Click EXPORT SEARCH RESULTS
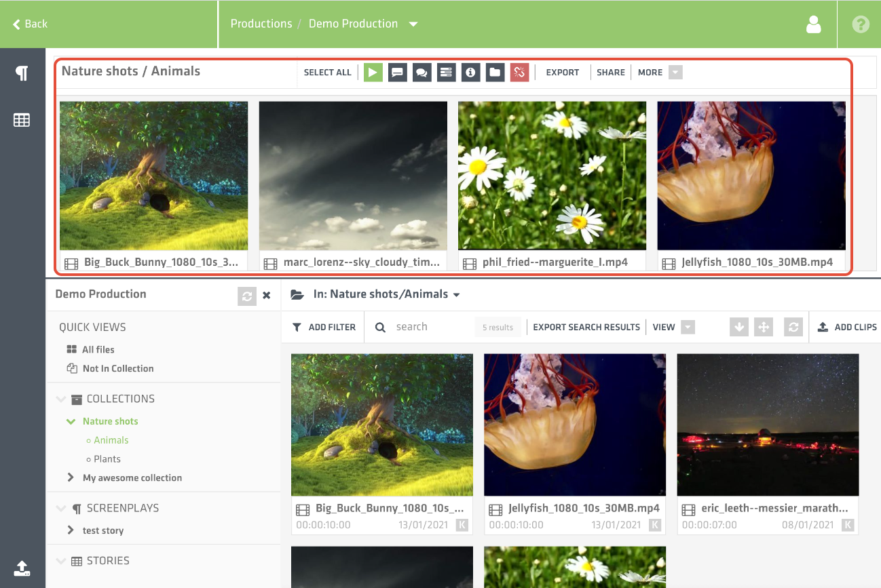This screenshot has height=588, width=881. 586,327
